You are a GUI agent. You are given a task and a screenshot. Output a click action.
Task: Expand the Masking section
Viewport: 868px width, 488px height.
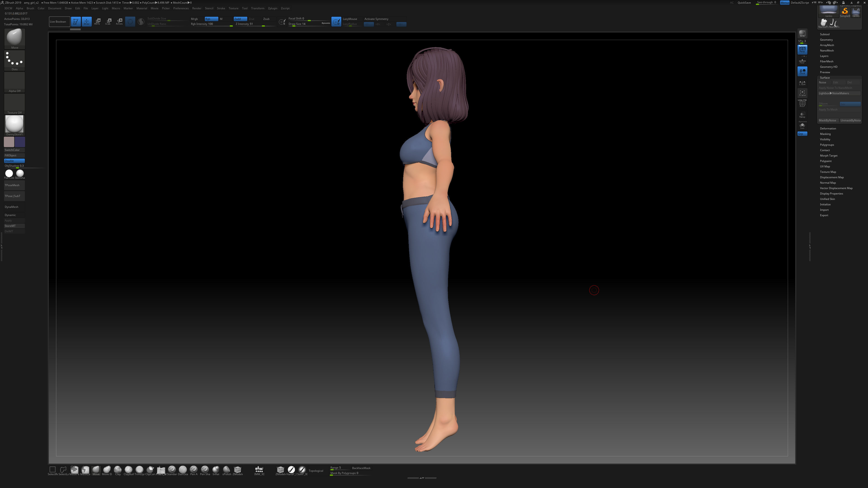(825, 134)
